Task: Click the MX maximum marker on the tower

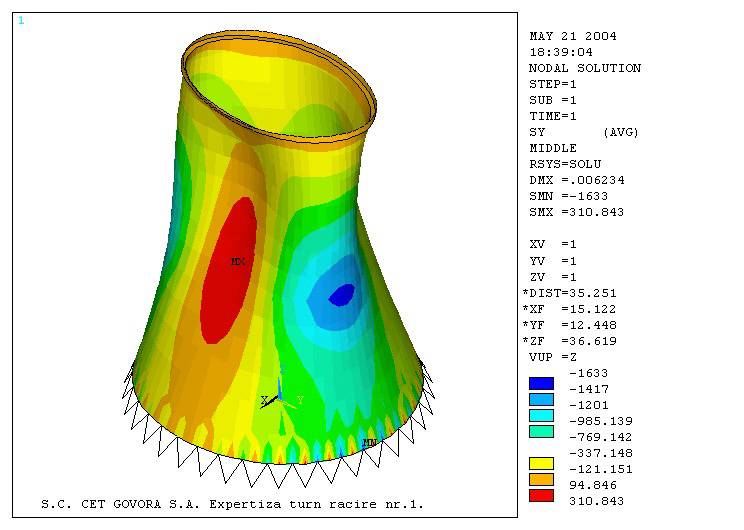Action: pyautogui.click(x=238, y=262)
